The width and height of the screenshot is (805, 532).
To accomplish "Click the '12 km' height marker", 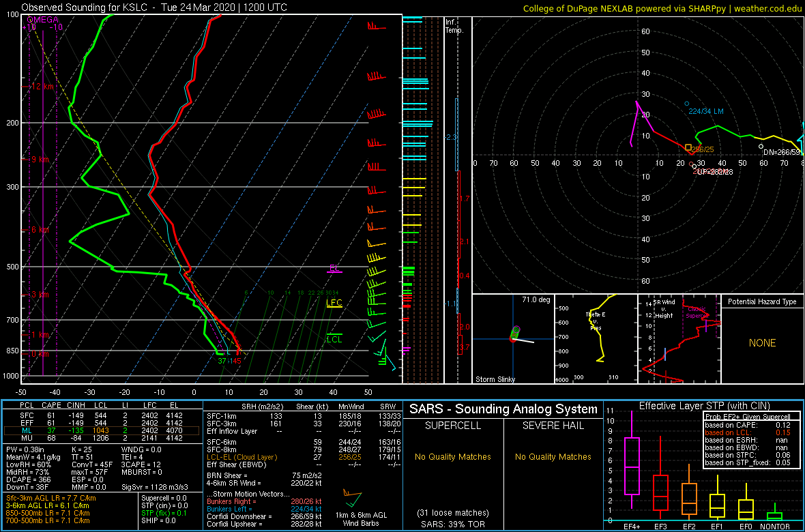I will (x=42, y=87).
